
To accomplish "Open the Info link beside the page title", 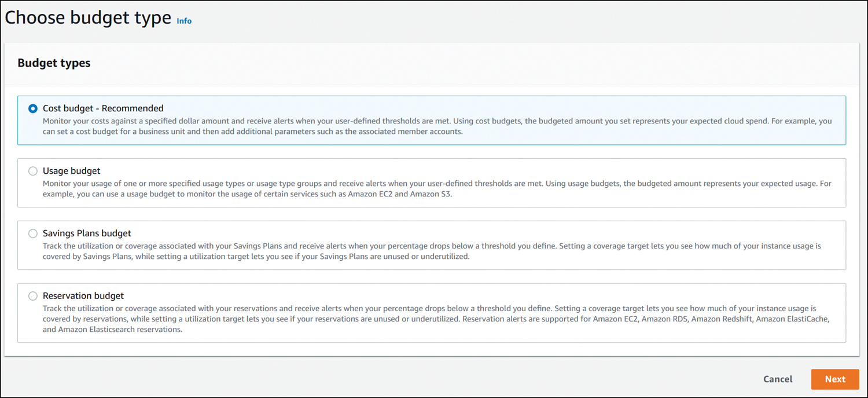I will click(x=184, y=21).
